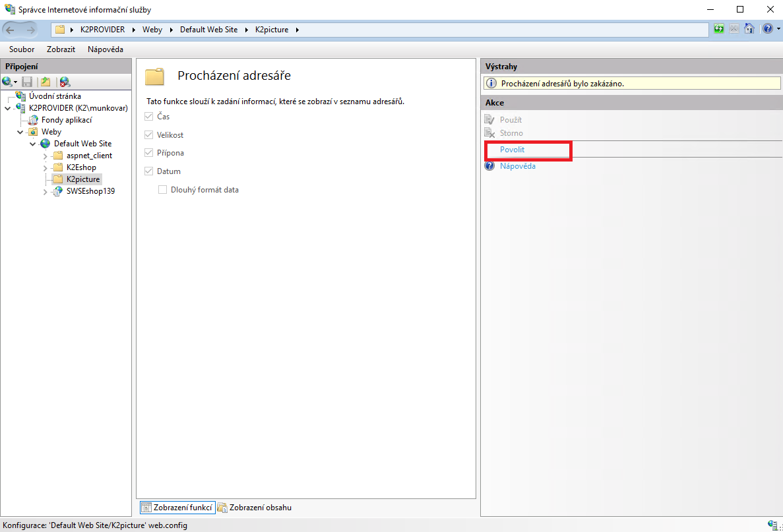Screen dimensions: 783x532
Task: Click Weby breadcrumb segment
Action: point(152,30)
